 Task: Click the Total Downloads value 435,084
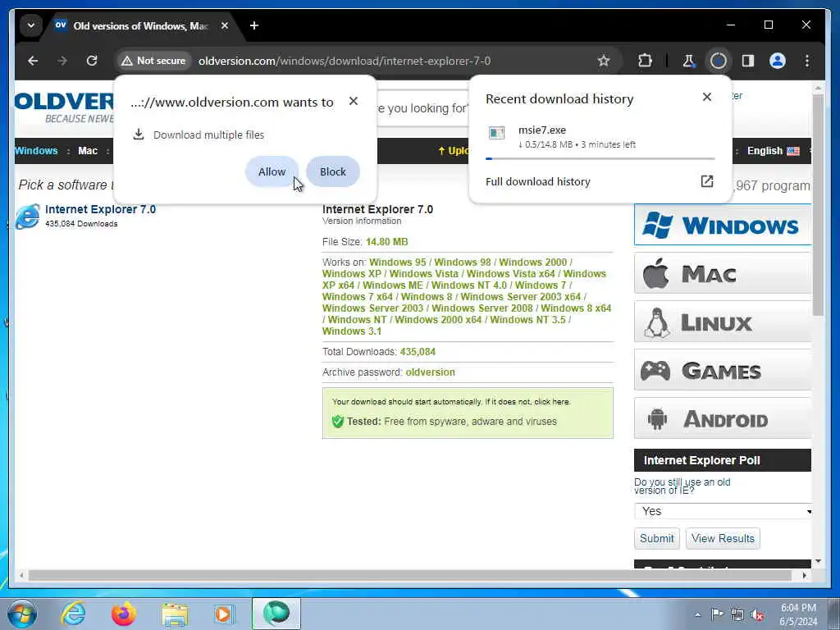(418, 352)
